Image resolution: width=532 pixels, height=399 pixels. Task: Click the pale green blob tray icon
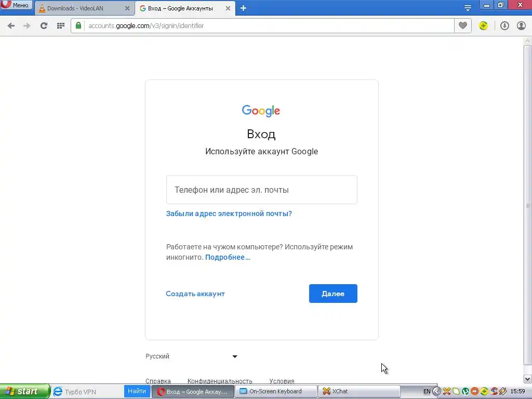click(456, 392)
